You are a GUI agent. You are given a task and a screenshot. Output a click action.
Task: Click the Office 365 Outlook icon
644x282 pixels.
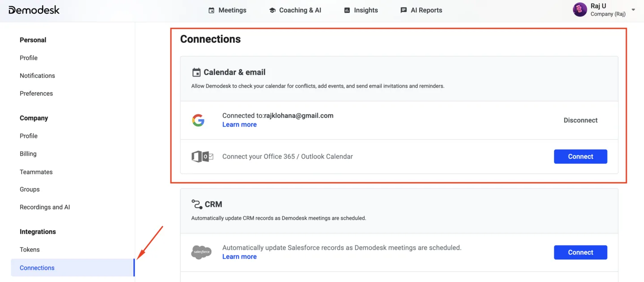(x=203, y=157)
